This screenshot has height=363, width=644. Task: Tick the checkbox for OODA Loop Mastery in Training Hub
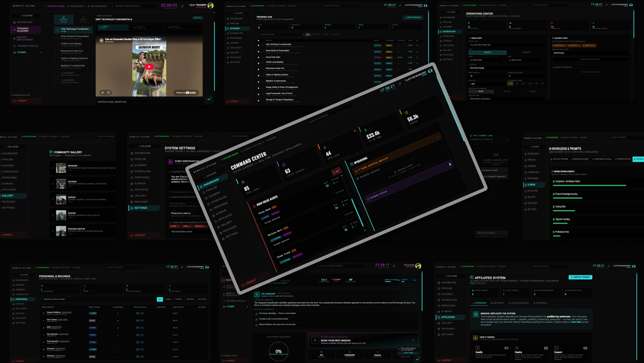pos(258,63)
